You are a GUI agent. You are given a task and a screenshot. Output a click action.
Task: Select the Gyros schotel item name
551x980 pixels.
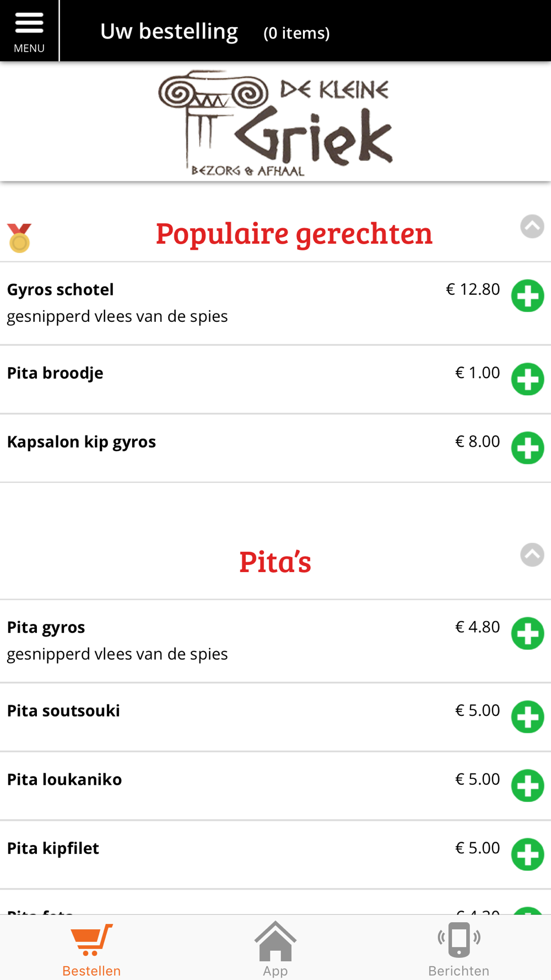[x=61, y=289]
